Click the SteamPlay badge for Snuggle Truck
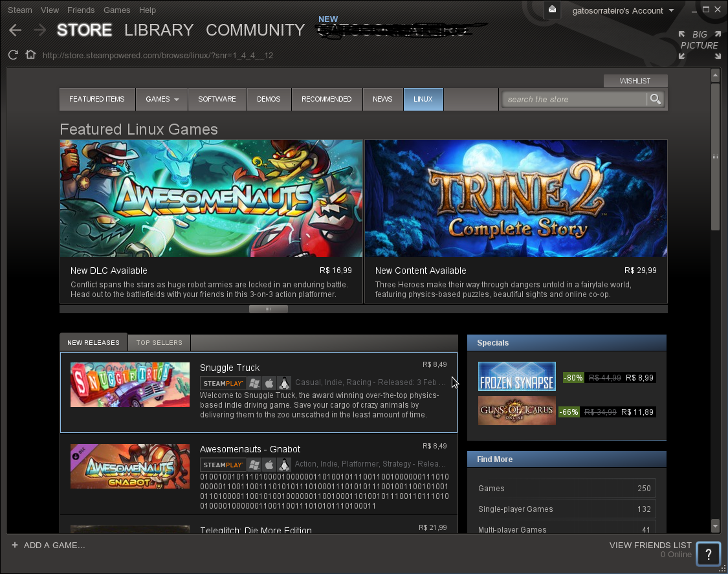 click(x=223, y=383)
